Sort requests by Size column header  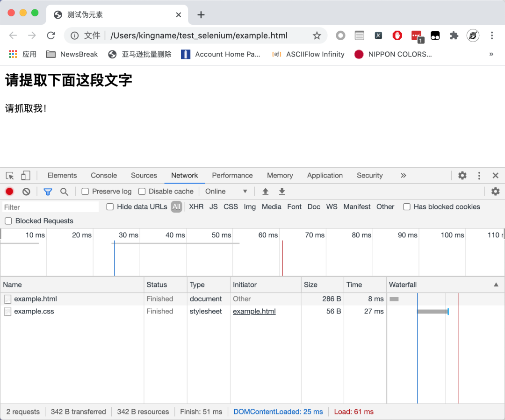(322, 285)
